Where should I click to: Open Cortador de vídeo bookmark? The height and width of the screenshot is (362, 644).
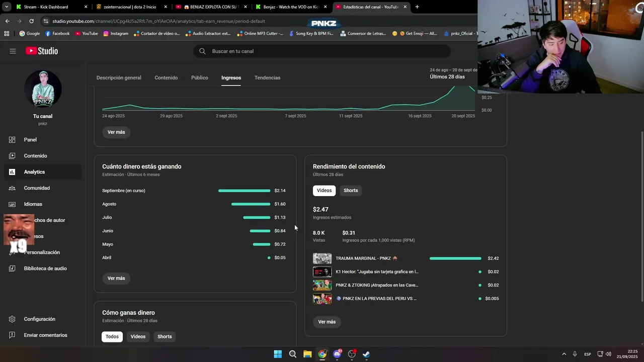point(157,34)
